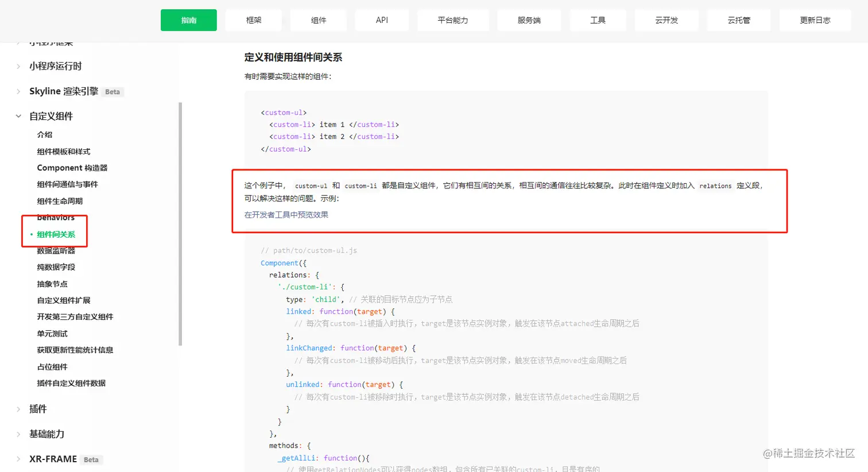Image resolution: width=868 pixels, height=472 pixels.
Task: Click the 'item 2' custom-li code line
Action: (334, 137)
